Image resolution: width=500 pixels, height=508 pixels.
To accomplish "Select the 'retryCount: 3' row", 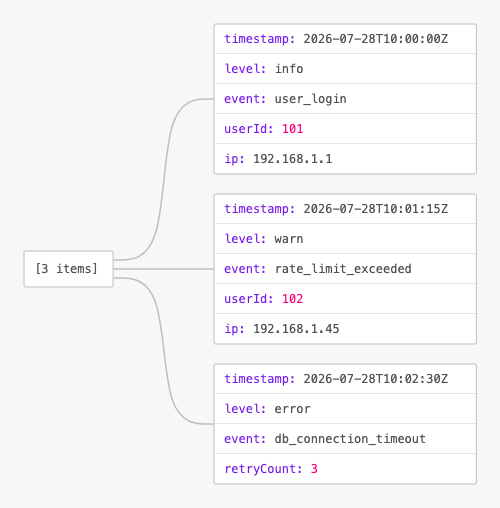I will (345, 469).
